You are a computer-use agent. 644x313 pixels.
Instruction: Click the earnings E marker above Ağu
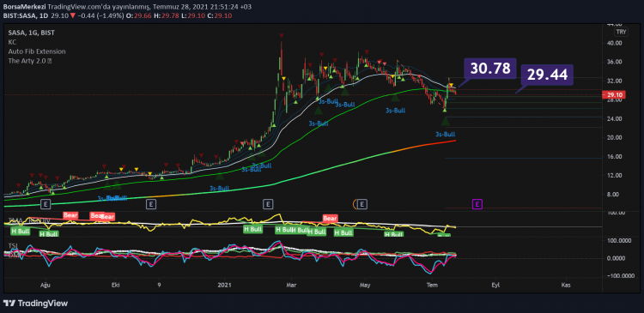[46, 203]
